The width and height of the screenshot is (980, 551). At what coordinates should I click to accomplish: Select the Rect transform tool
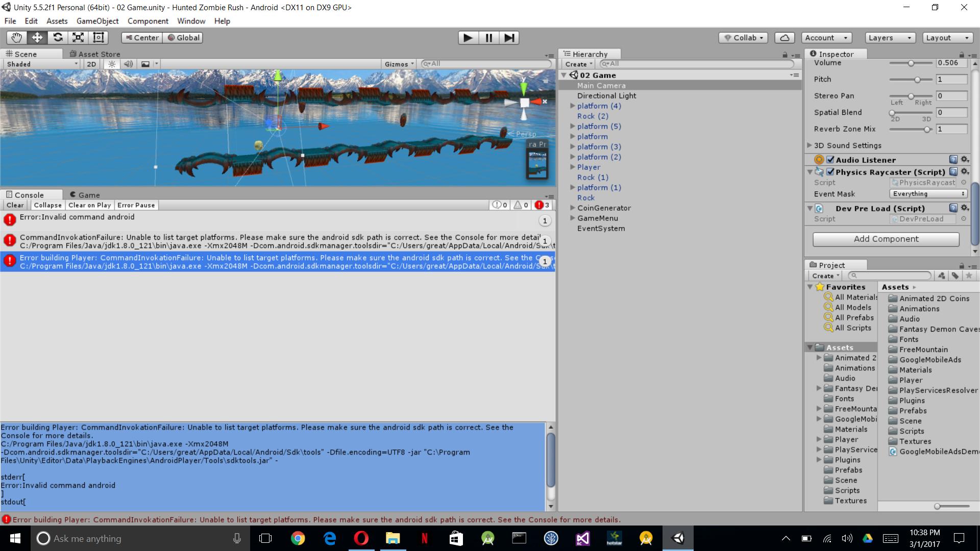[99, 38]
